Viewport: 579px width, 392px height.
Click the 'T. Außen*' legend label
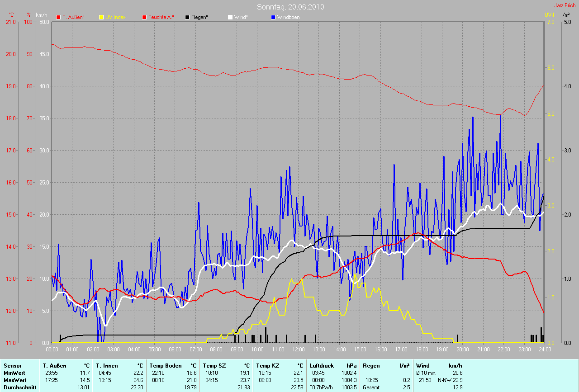coord(73,17)
